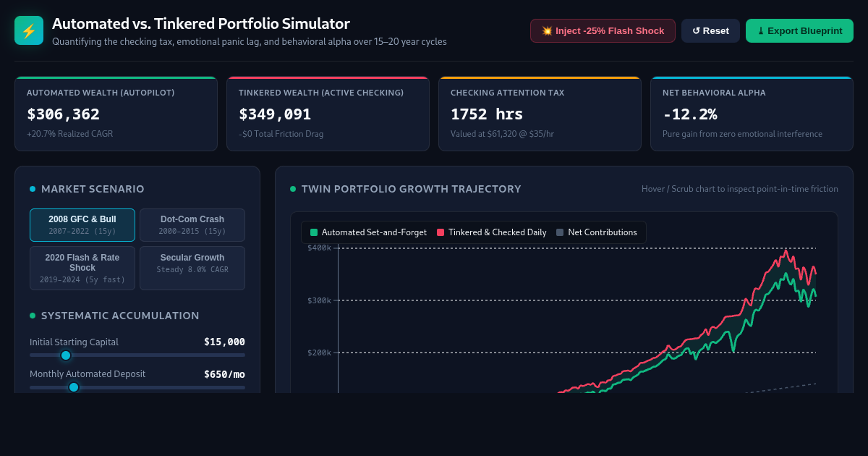This screenshot has width=868, height=456.
Task: Open the Checking Attention Tax card
Action: click(540, 114)
